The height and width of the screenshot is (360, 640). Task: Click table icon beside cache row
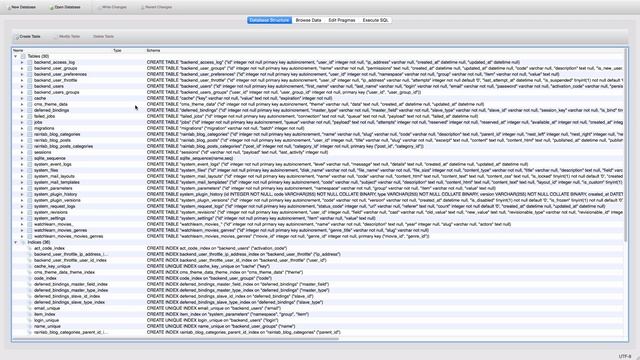point(30,98)
